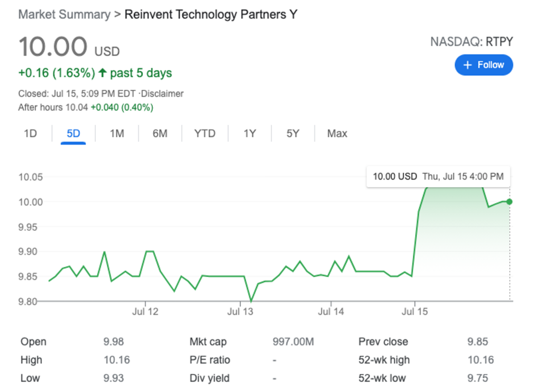Click the Div yield label
This screenshot has width=536, height=392.
[x=209, y=378]
